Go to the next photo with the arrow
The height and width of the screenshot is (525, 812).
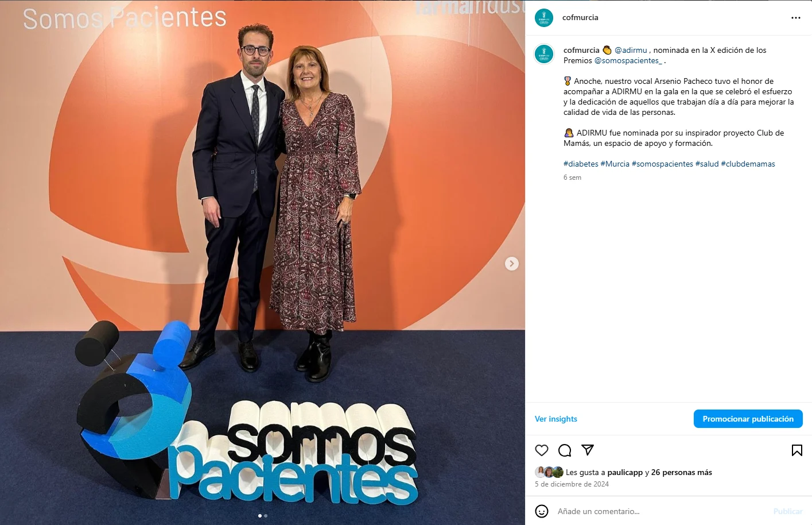[512, 264]
